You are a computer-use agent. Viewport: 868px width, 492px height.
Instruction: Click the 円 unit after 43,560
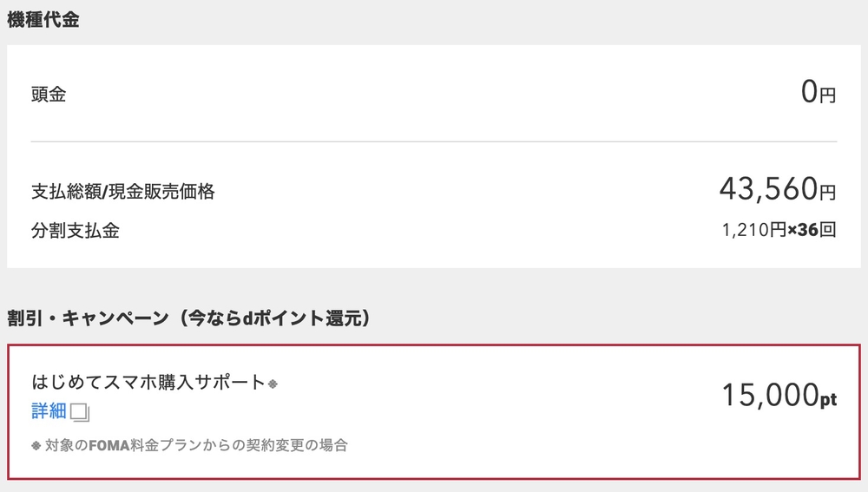(828, 191)
